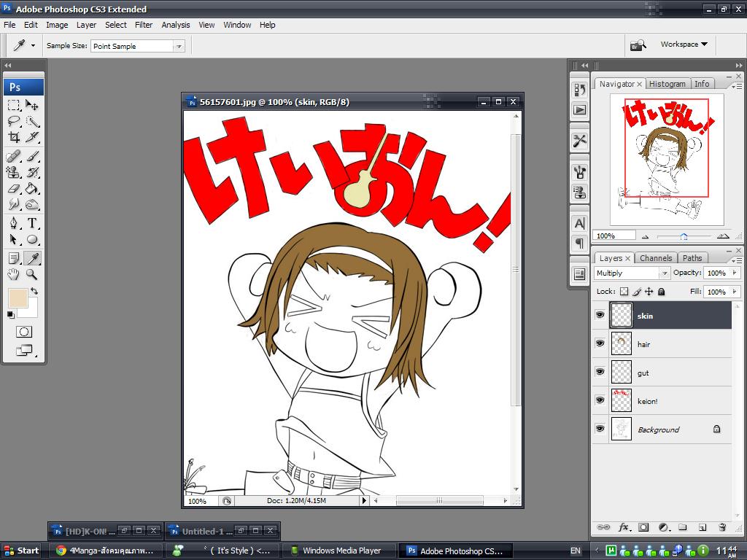This screenshot has height=560, width=747.
Task: Open the Layers panel options menu
Action: (x=737, y=260)
